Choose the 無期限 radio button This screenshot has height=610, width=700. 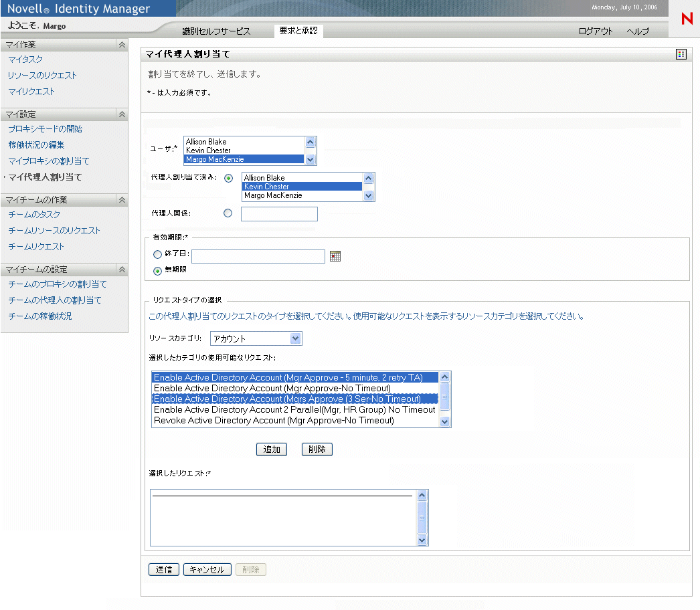pos(157,271)
